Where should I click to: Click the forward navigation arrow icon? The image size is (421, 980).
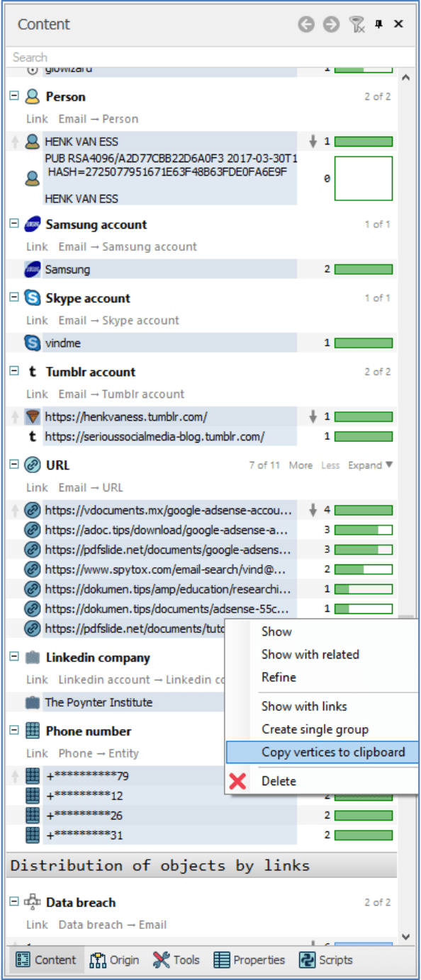click(x=331, y=25)
